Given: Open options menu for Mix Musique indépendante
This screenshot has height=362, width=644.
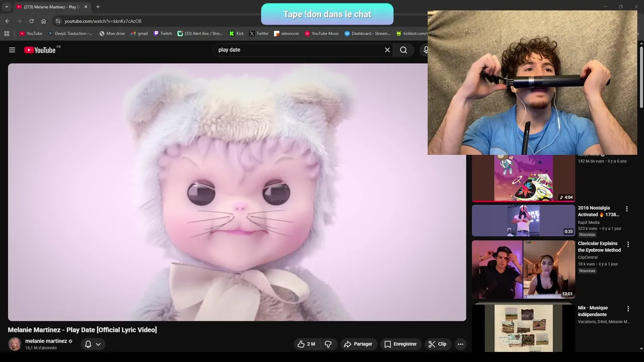Looking at the screenshot, I should click(628, 309).
